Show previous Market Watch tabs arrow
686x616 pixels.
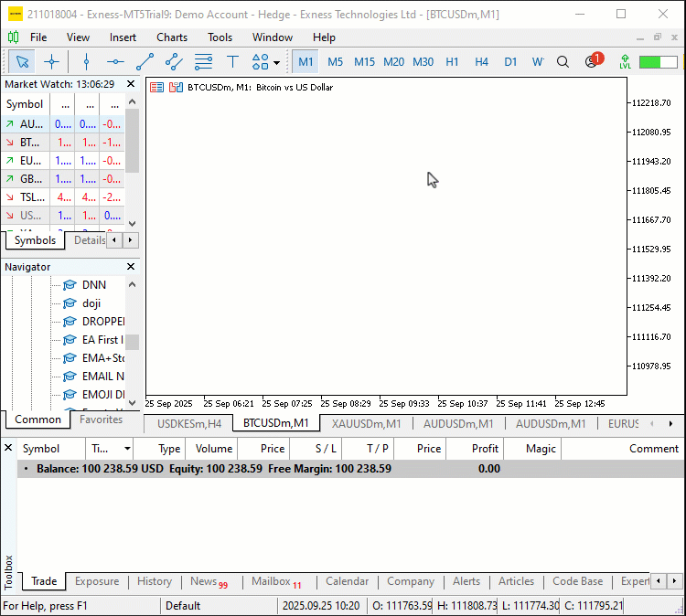(x=114, y=240)
